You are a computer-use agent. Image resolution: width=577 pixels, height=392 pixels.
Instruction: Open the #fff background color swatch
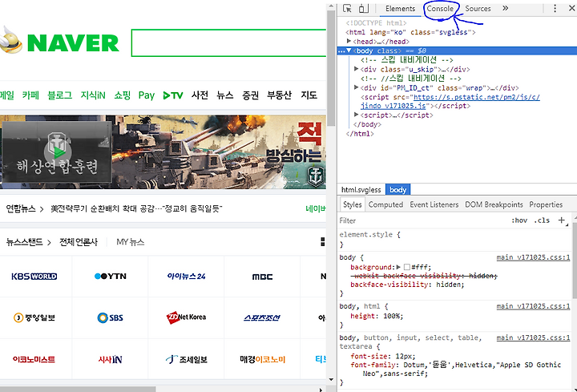[406, 267]
